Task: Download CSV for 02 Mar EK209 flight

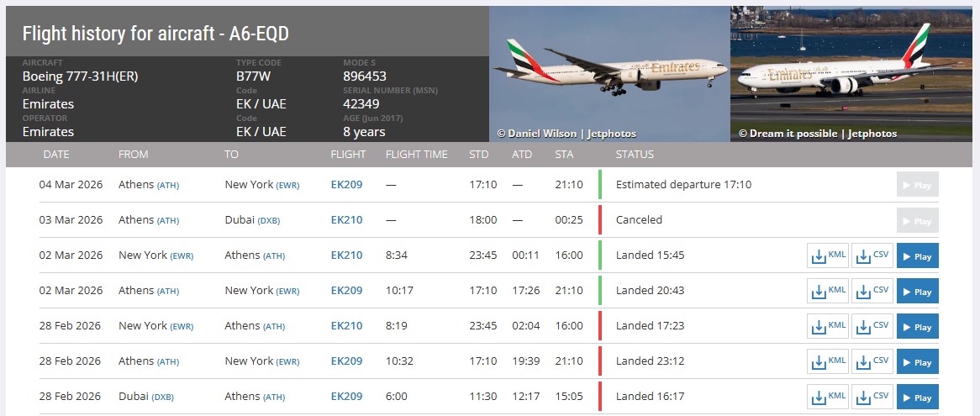Action: pyautogui.click(x=872, y=291)
